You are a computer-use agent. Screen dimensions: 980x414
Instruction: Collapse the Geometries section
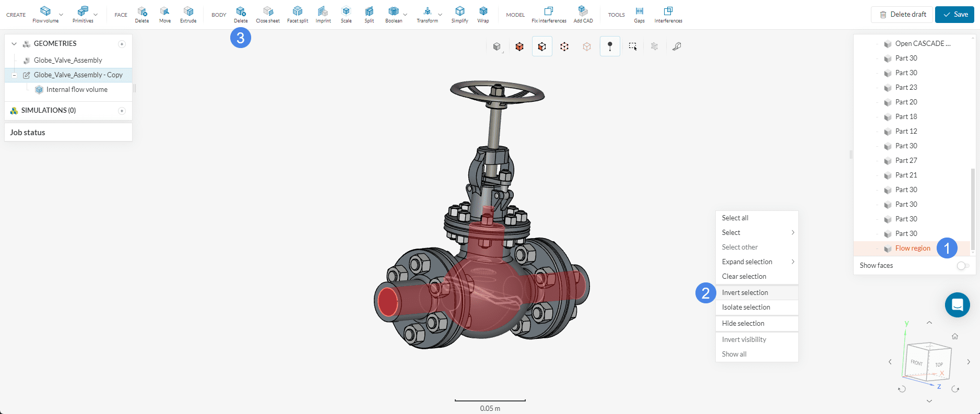[x=14, y=44]
